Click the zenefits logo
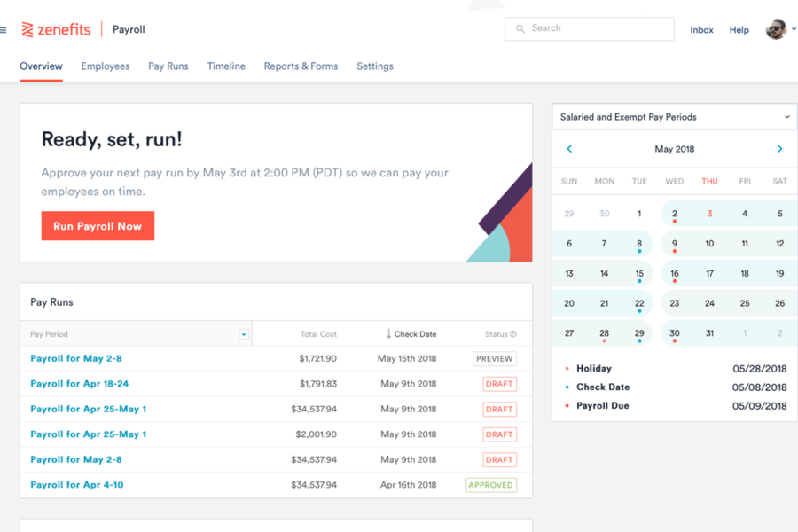 click(x=55, y=28)
